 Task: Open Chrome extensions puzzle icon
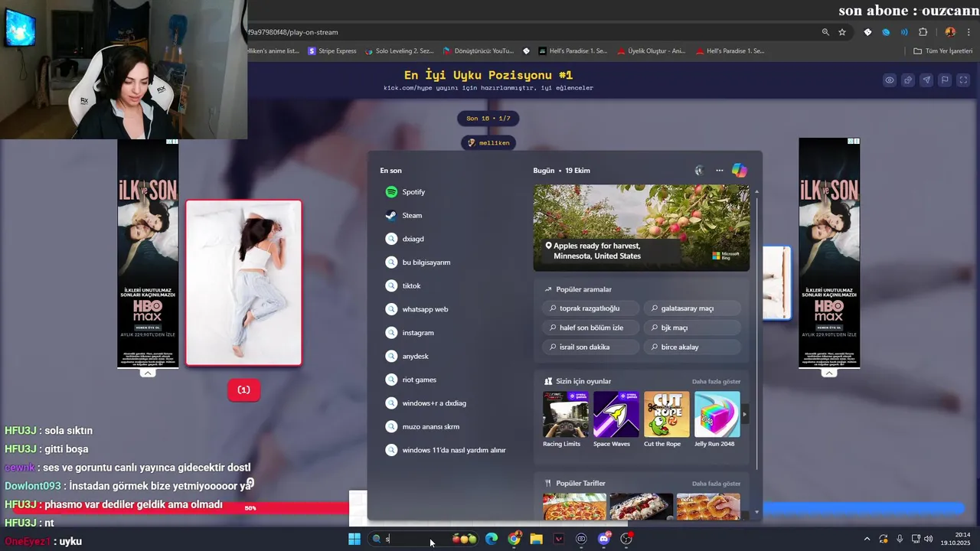pos(923,32)
